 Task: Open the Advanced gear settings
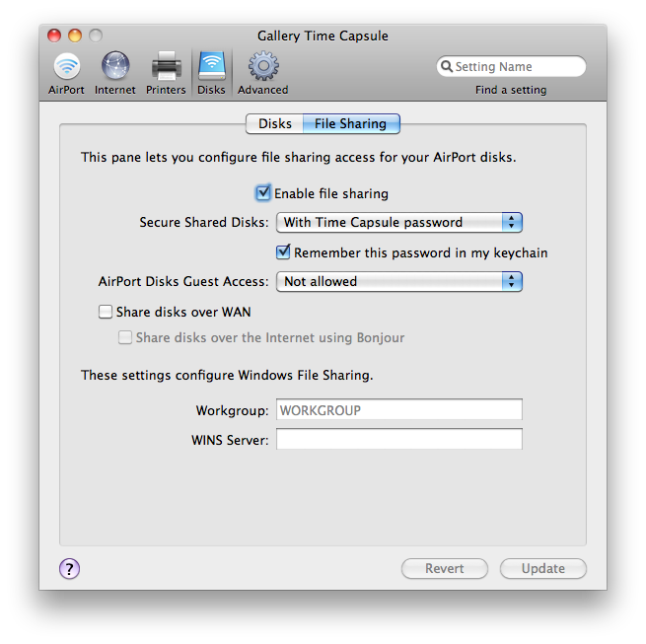pos(263,73)
